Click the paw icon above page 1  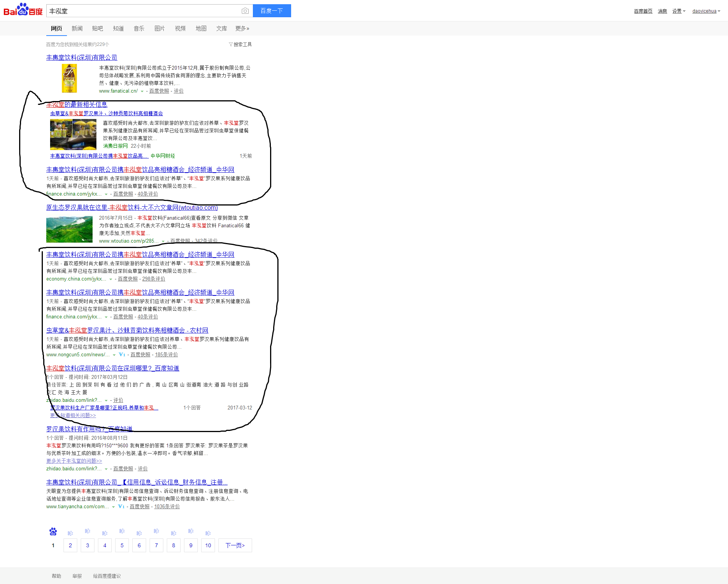click(53, 532)
